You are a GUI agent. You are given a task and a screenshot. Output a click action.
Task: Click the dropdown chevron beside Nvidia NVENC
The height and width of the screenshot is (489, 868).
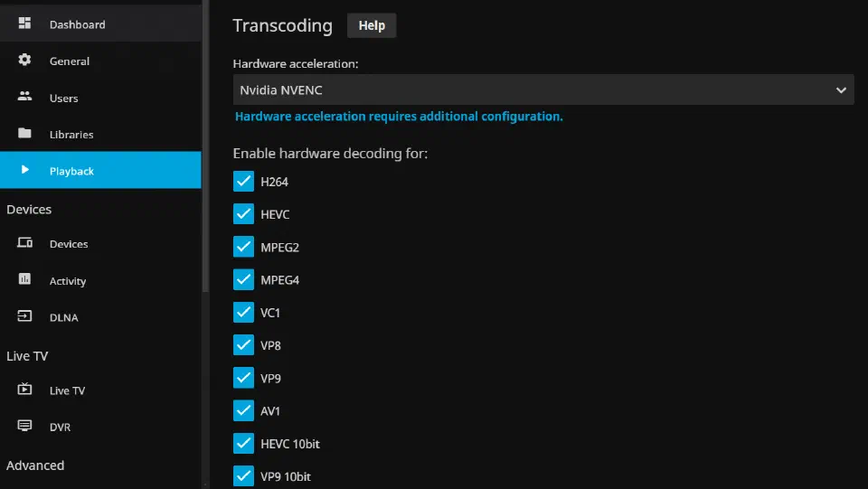[x=841, y=90]
